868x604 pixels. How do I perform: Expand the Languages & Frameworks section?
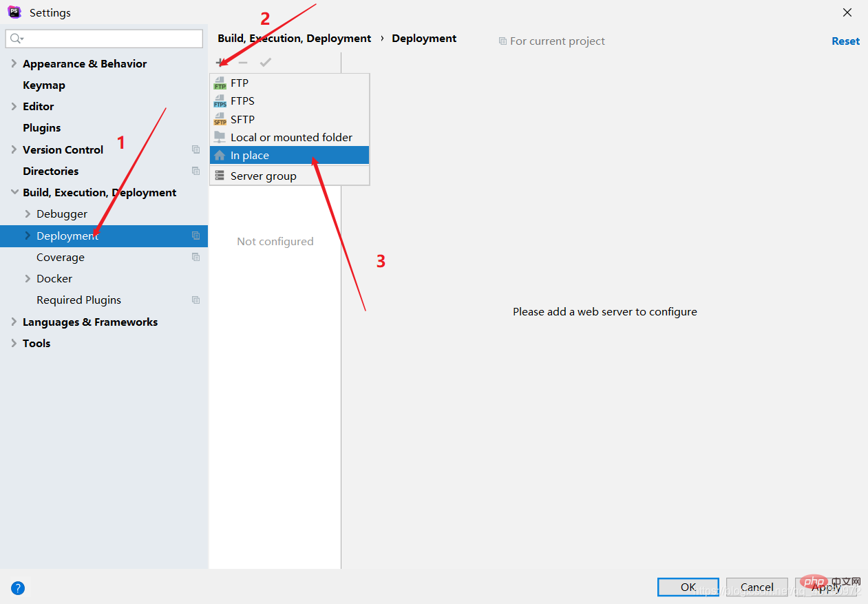click(x=14, y=322)
